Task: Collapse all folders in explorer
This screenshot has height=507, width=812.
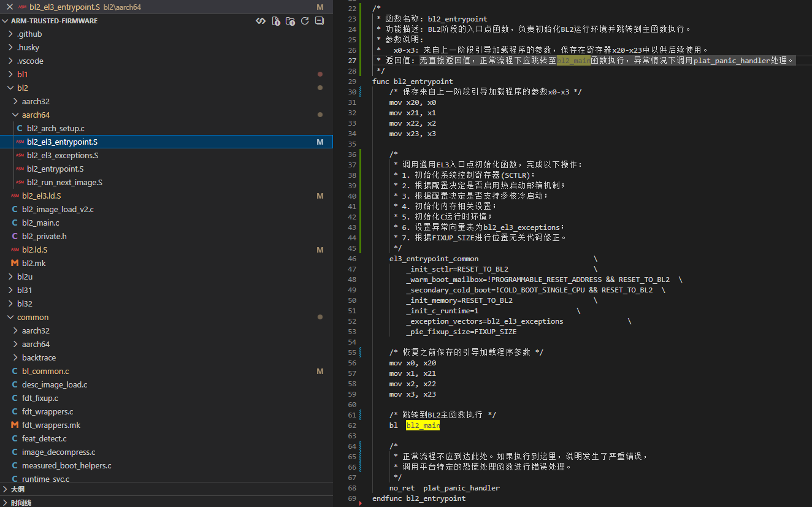Action: 320,21
